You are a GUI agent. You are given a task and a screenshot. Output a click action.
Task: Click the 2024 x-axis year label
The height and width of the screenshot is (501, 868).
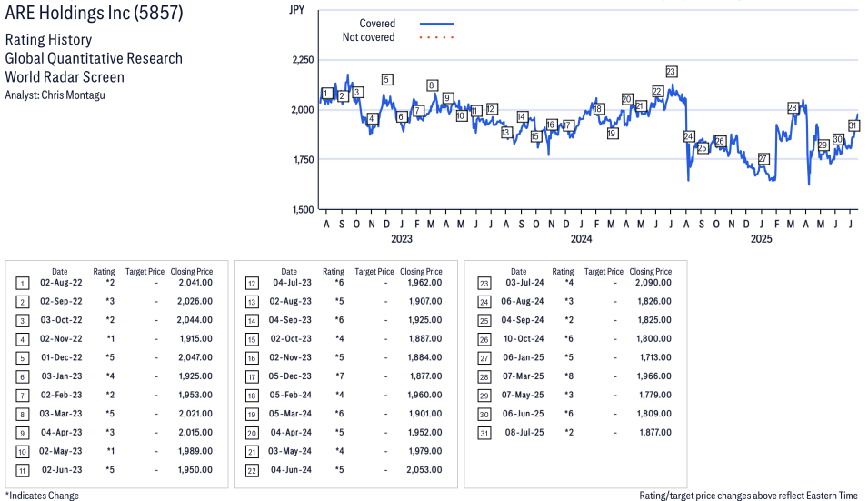[582, 238]
